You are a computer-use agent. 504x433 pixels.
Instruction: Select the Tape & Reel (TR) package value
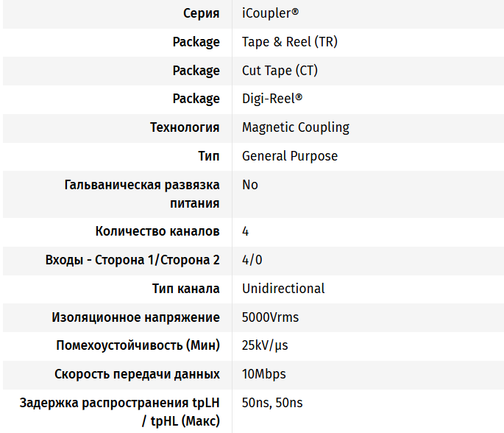coord(290,42)
